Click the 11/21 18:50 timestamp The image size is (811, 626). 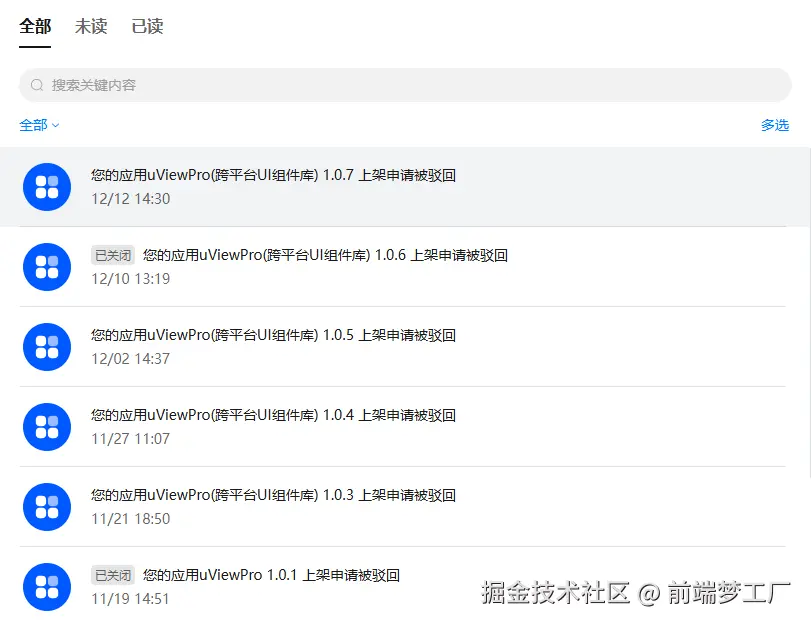[130, 519]
